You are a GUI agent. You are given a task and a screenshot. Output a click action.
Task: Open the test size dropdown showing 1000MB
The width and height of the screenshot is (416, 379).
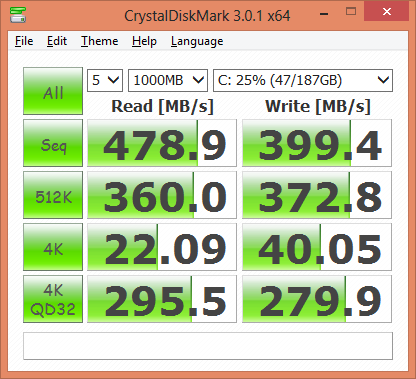coord(168,80)
